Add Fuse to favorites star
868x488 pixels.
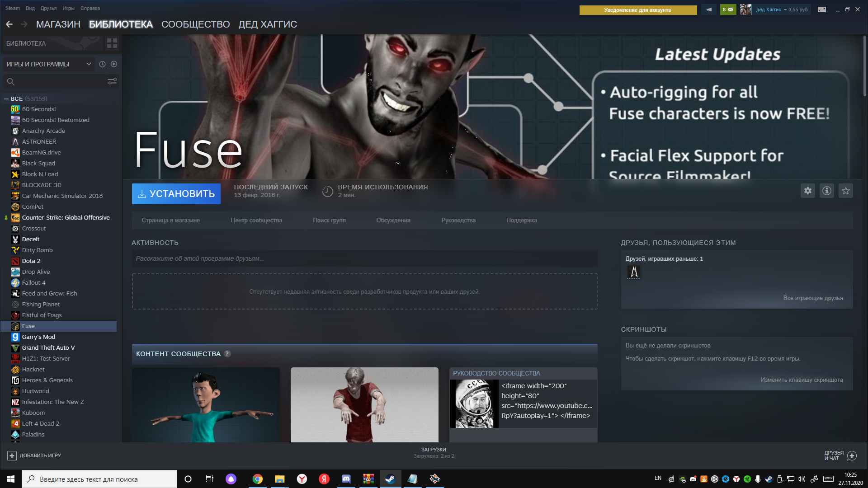point(846,191)
